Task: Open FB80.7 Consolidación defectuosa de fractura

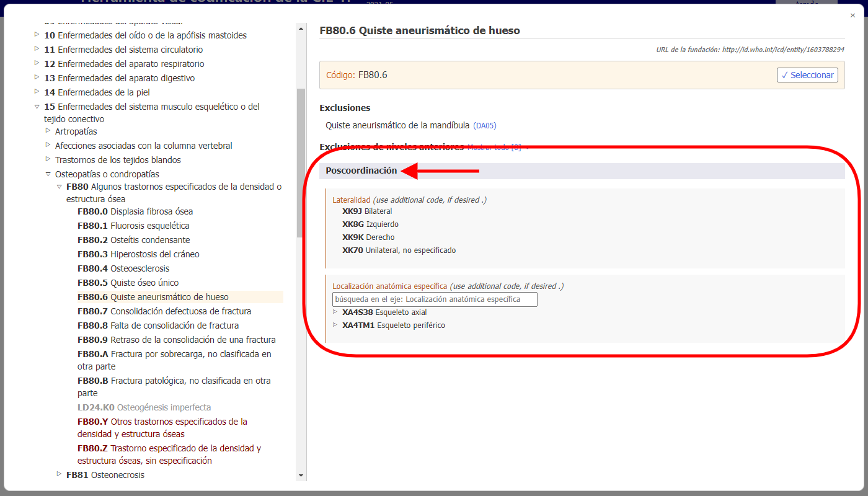Action: pyautogui.click(x=164, y=311)
